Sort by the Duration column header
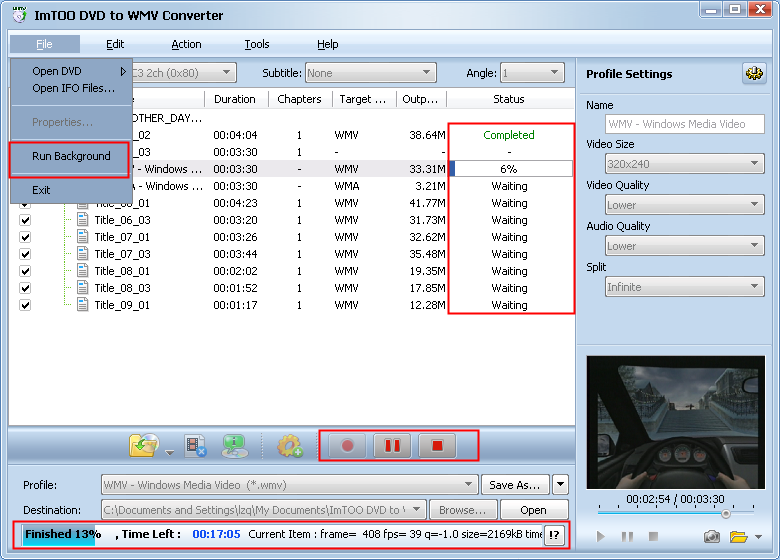Image resolution: width=780 pixels, height=560 pixels. (x=237, y=99)
